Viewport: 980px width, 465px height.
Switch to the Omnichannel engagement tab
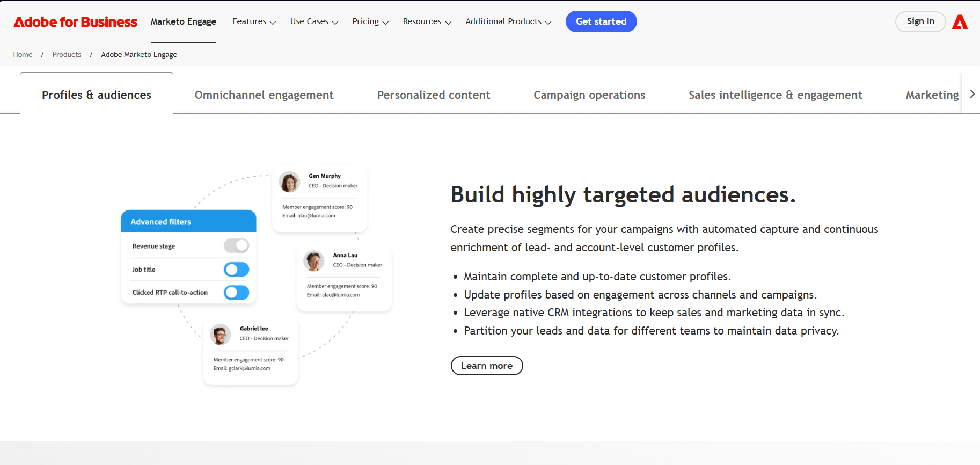coord(264,95)
